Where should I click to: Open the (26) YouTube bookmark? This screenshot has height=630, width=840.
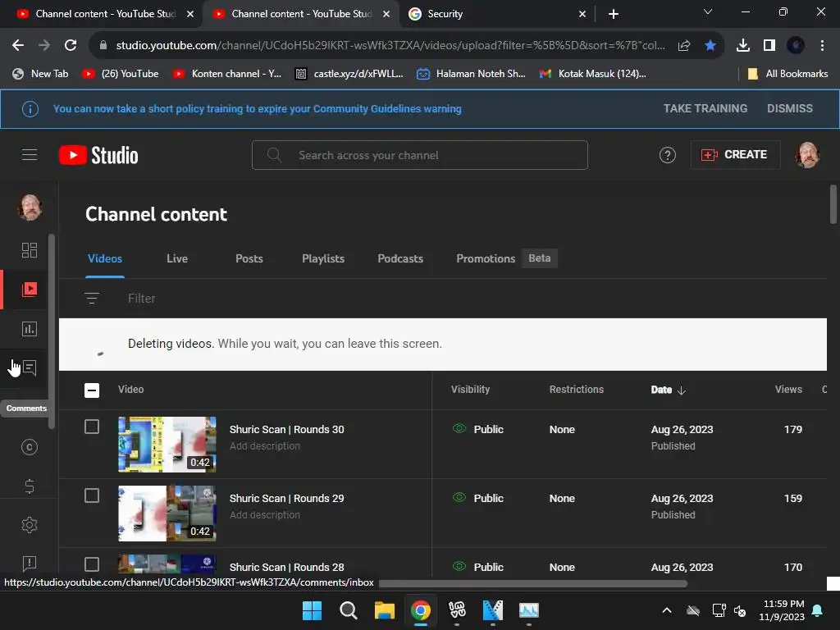(x=121, y=74)
